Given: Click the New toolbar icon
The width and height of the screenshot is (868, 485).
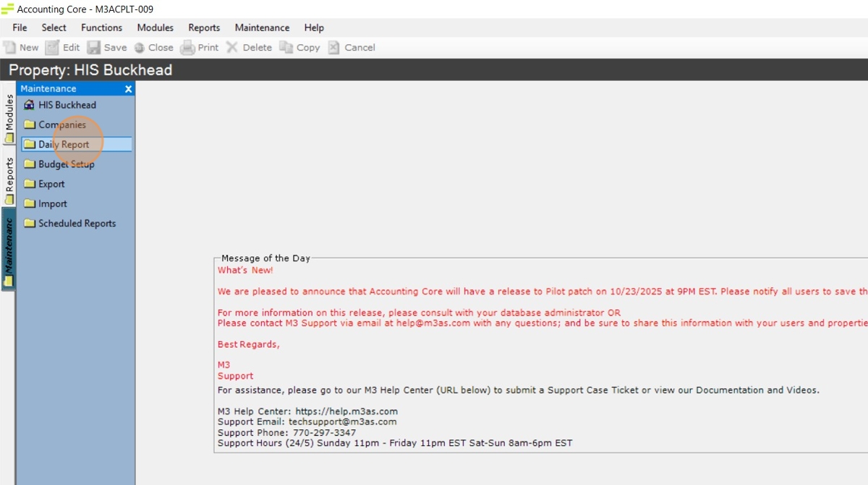Looking at the screenshot, I should [x=10, y=48].
